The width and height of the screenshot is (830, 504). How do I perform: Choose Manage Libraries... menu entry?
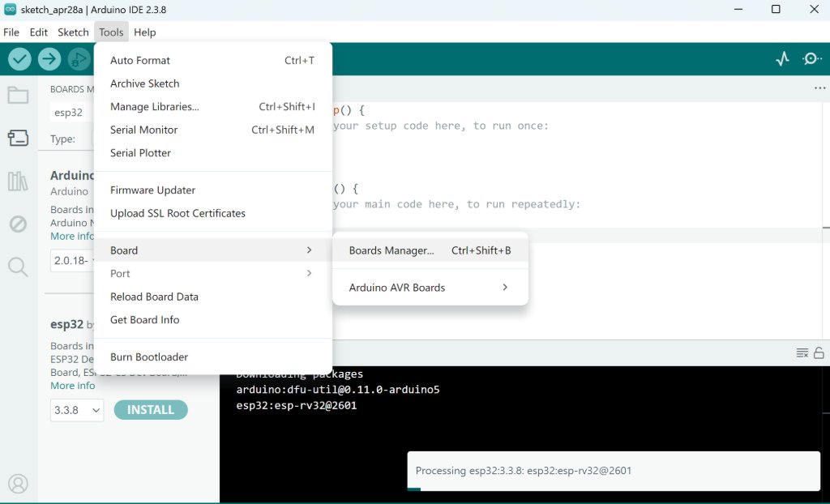coord(213,107)
